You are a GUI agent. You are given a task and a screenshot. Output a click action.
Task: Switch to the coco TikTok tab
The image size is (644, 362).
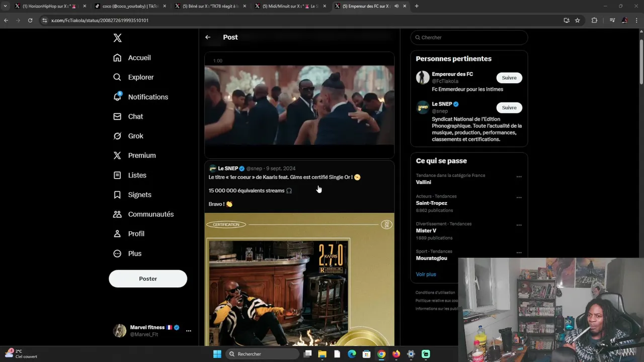[x=130, y=6]
